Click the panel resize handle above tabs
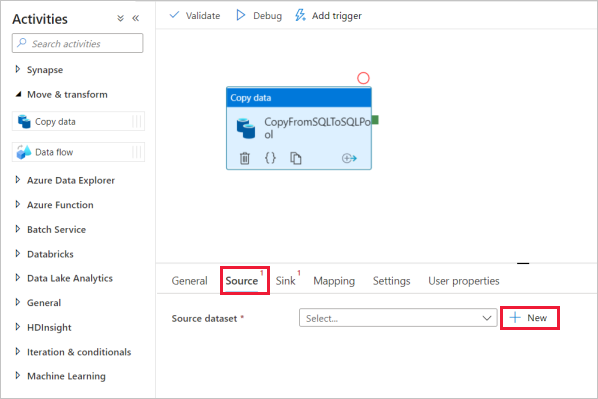The width and height of the screenshot is (598, 399). point(523,263)
